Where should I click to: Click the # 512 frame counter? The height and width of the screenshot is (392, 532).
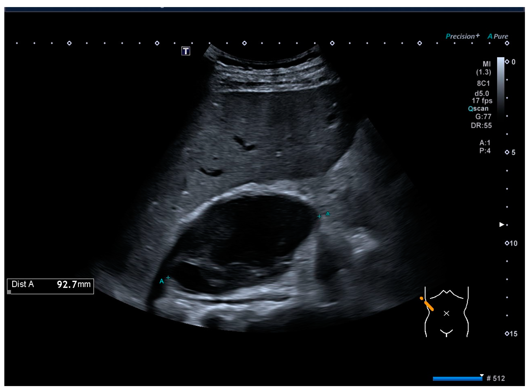(x=496, y=378)
